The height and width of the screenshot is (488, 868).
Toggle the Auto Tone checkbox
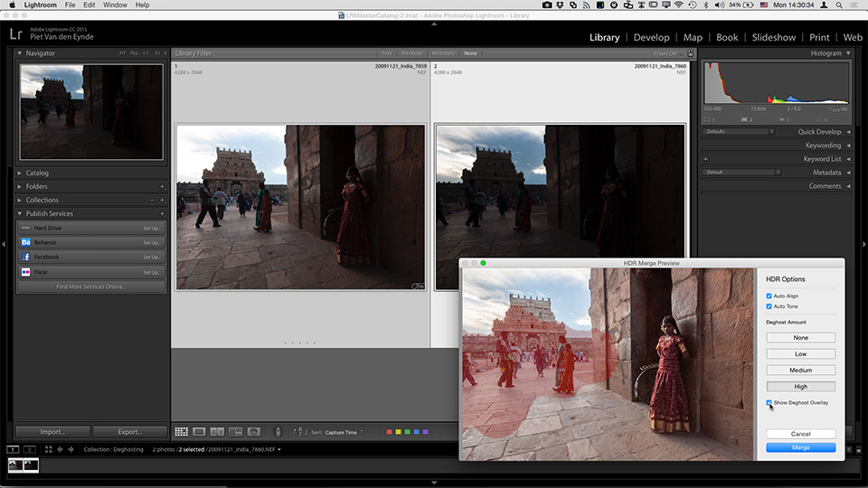(x=769, y=306)
